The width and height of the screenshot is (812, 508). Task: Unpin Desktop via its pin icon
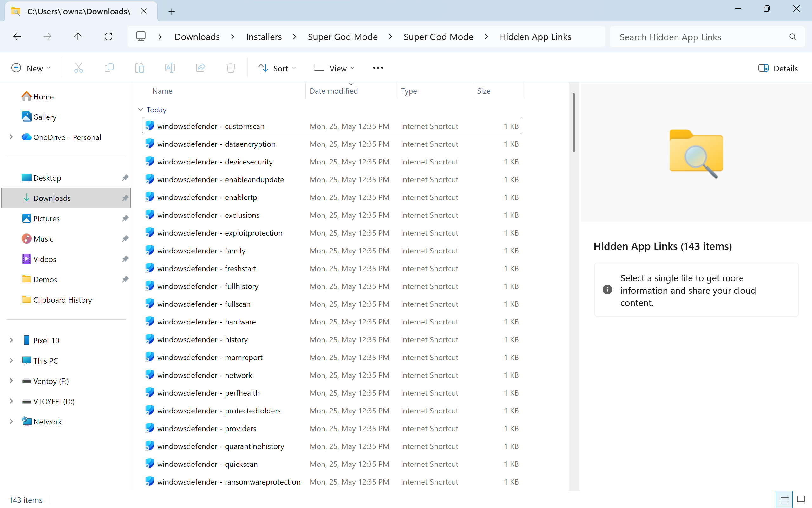pos(125,178)
